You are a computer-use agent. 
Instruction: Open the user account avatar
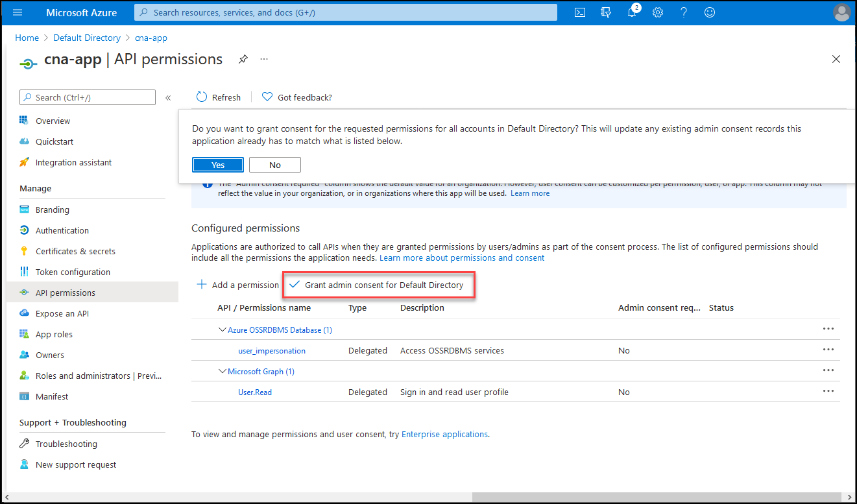pyautogui.click(x=841, y=12)
